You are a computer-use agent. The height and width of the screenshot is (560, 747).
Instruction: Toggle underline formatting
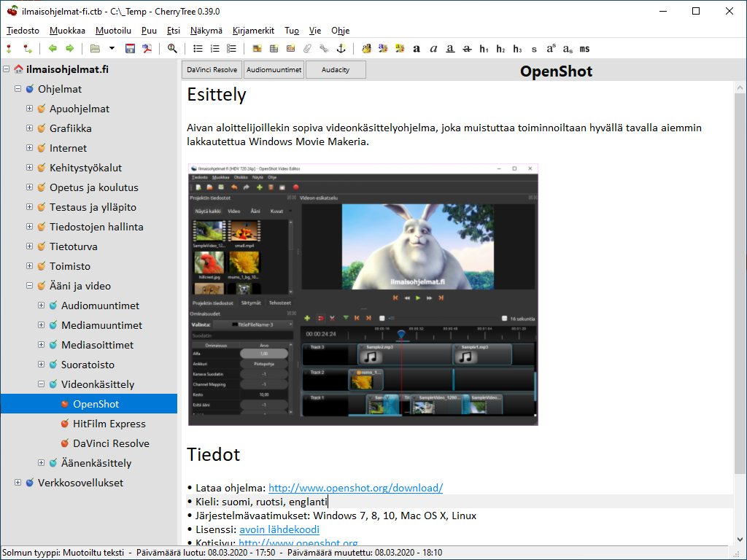[x=450, y=49]
